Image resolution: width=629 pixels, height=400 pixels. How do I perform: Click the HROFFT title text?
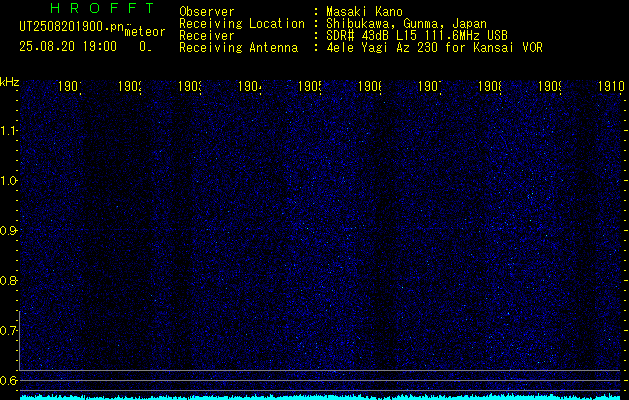click(102, 8)
